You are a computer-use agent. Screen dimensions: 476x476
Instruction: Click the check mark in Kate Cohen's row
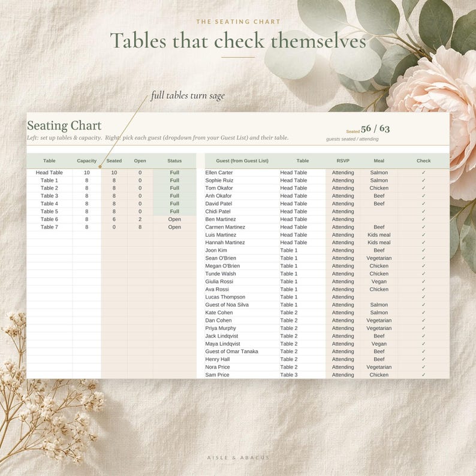[x=423, y=313]
